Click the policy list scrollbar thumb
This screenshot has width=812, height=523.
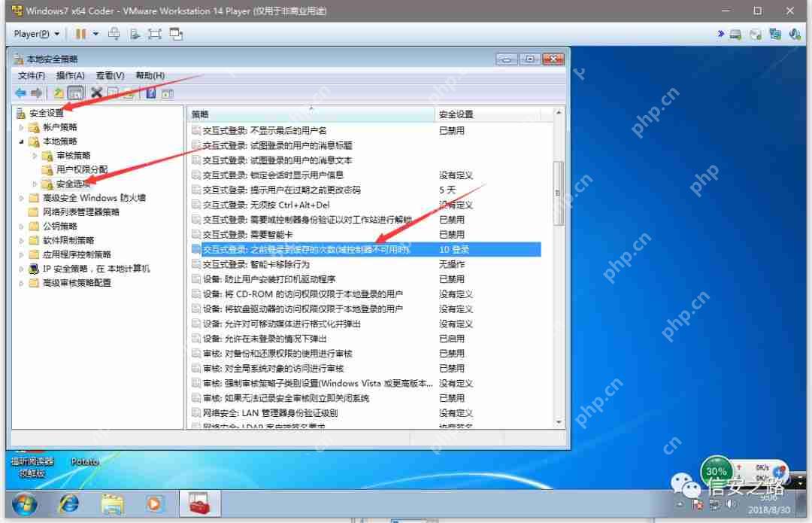coord(558,193)
